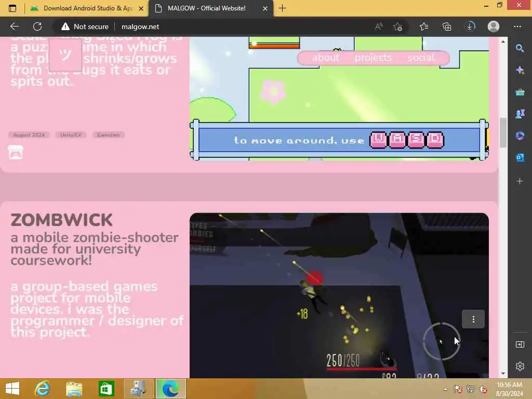
Task: Open the Windows Store taskbar icon
Action: point(106,389)
